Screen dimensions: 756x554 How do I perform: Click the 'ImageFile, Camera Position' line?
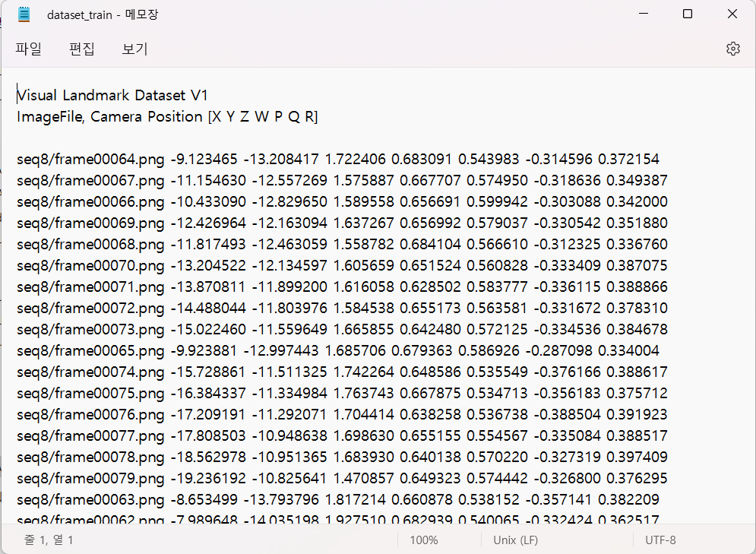tap(167, 117)
